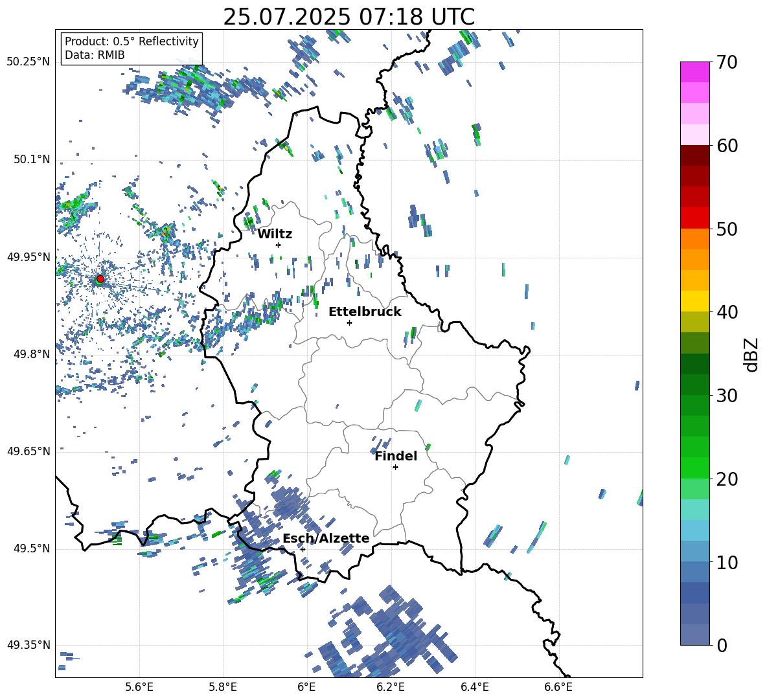
Task: Click the Ettelbruck city label
Action: pyautogui.click(x=365, y=312)
